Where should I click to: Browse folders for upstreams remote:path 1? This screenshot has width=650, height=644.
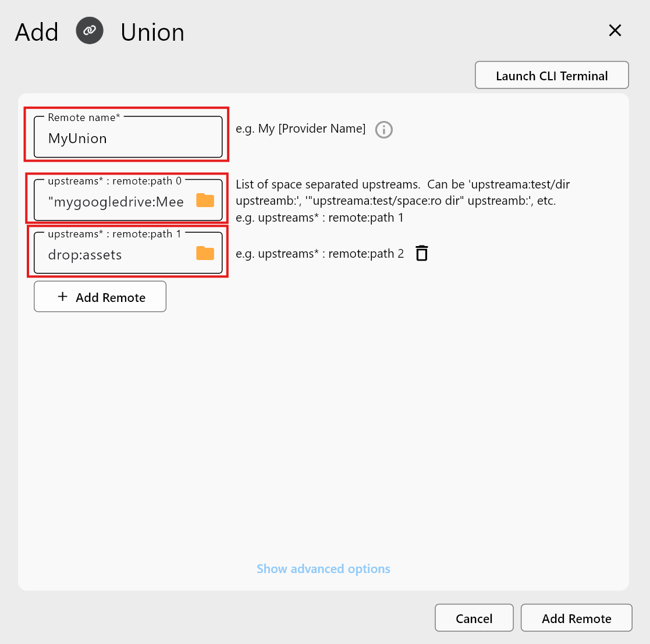tap(205, 252)
